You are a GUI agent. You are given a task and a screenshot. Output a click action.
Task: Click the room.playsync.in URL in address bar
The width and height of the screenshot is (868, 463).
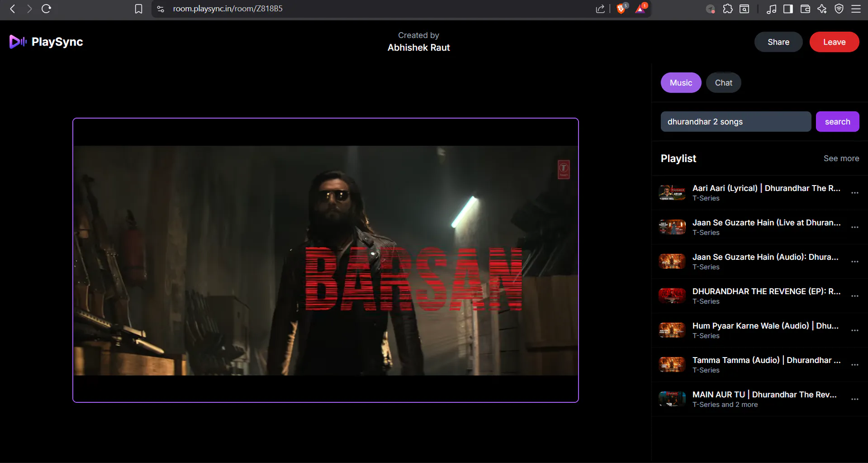pos(228,9)
